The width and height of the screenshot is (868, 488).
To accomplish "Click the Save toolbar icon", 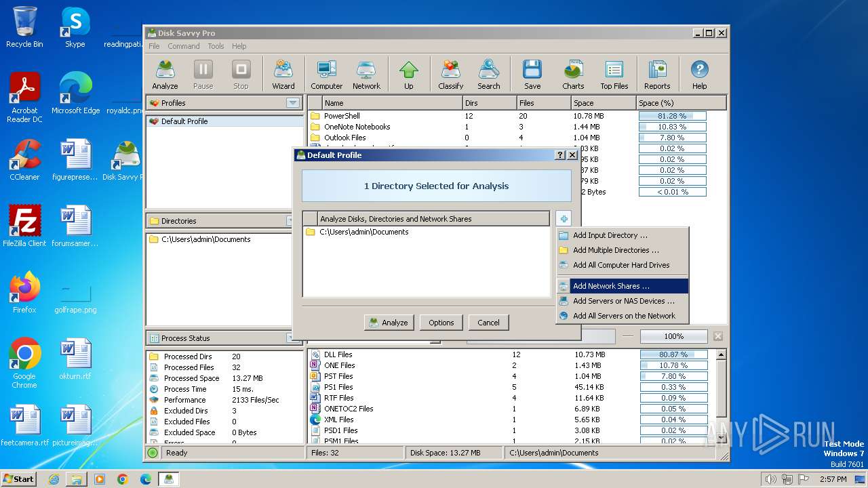I will (x=532, y=75).
